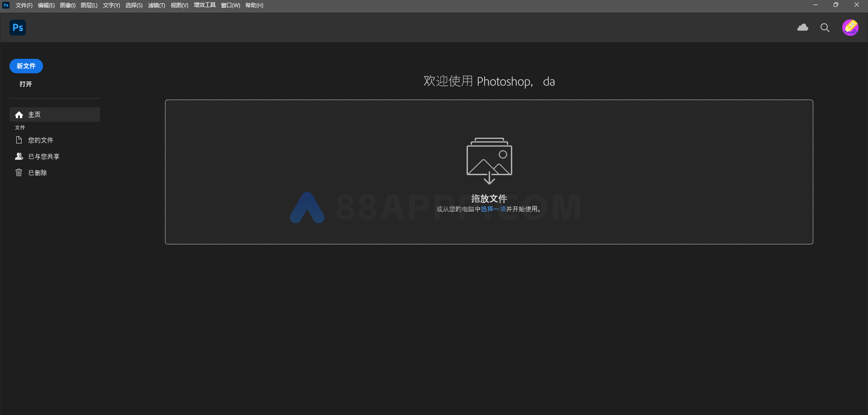Close the Photoshop window
The height and width of the screenshot is (415, 868).
point(857,5)
